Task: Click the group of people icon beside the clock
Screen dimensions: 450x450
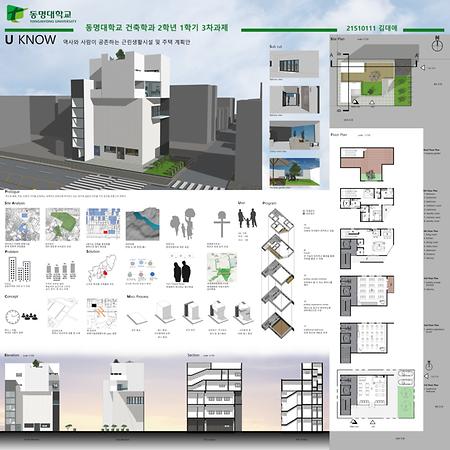Action: click(x=30, y=316)
